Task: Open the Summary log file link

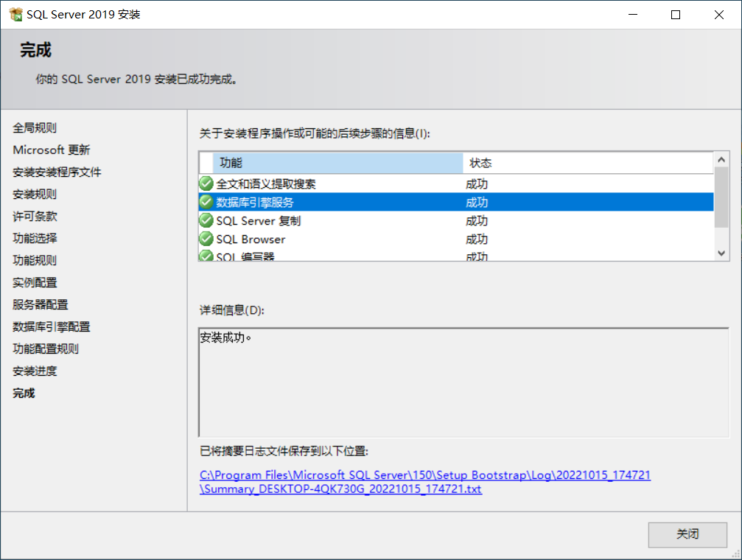Action: click(425, 482)
